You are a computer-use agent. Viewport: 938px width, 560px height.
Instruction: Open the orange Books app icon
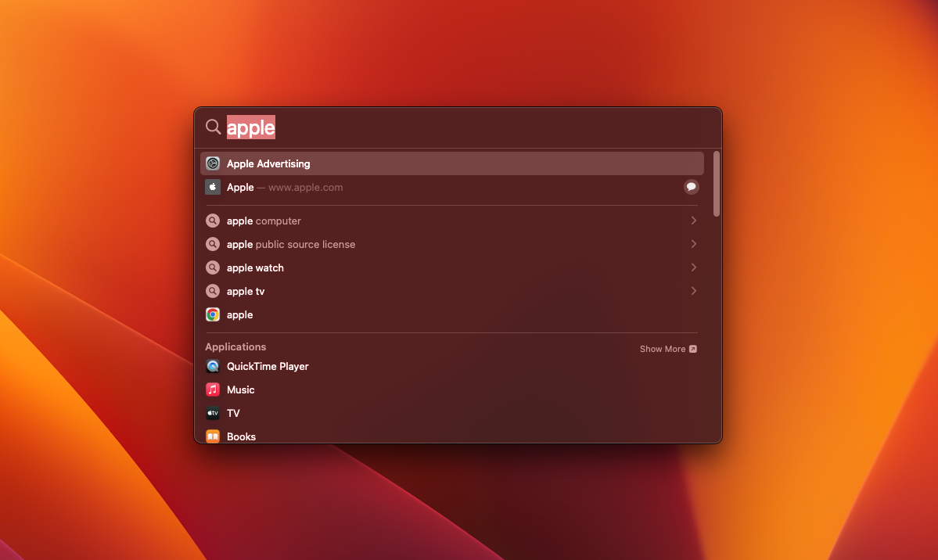212,436
